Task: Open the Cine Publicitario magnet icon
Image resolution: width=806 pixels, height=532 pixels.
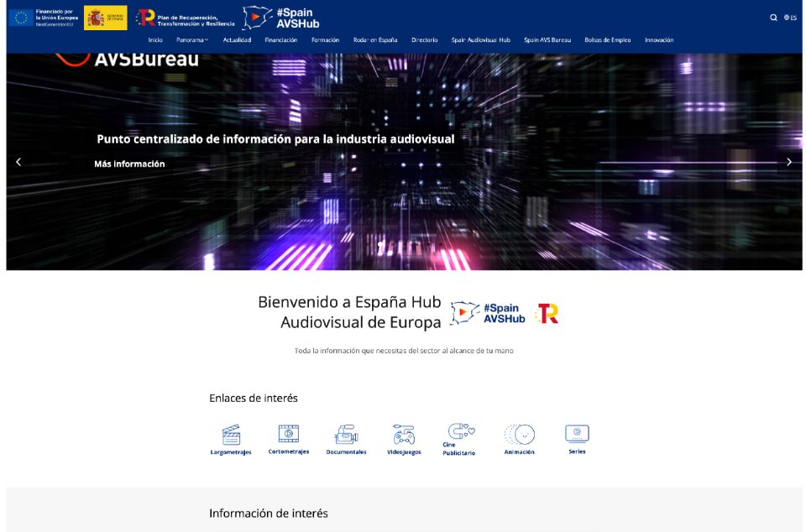Action: (x=460, y=431)
